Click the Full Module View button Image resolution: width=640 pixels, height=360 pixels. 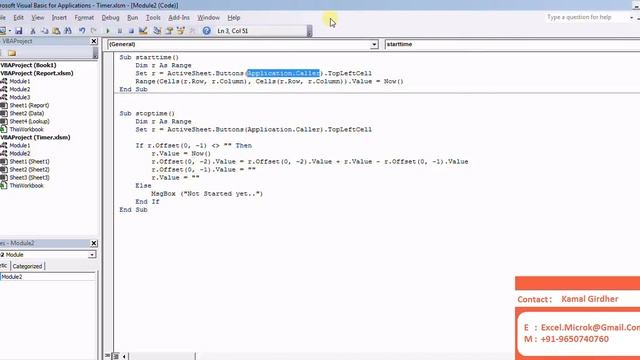(116, 356)
